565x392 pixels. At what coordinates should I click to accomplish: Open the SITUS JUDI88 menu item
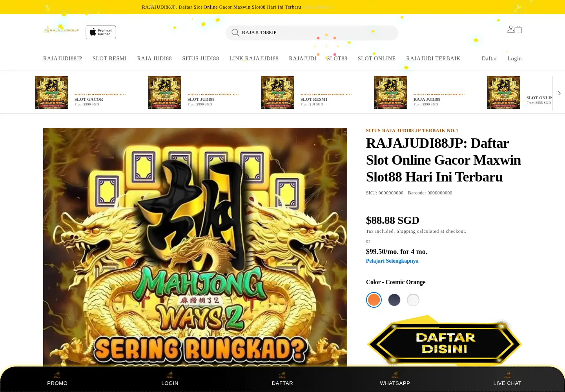click(x=200, y=58)
